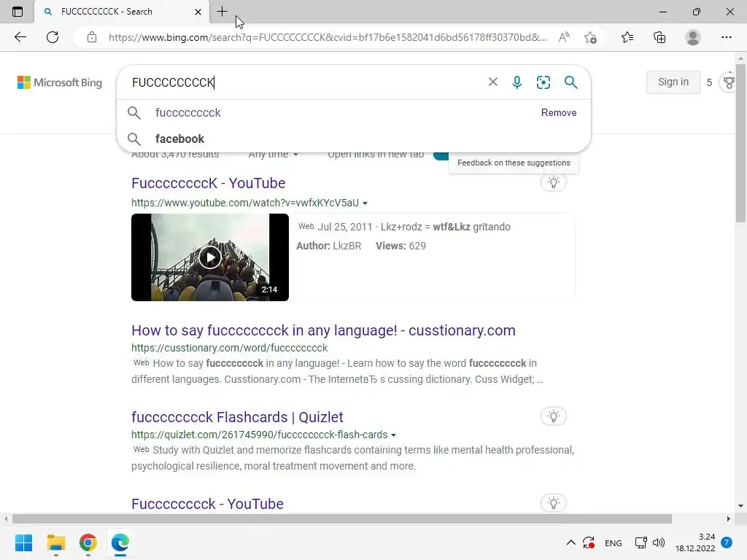Remove the fuccccccccck history suggestion
Image resolution: width=747 pixels, height=560 pixels.
[559, 112]
